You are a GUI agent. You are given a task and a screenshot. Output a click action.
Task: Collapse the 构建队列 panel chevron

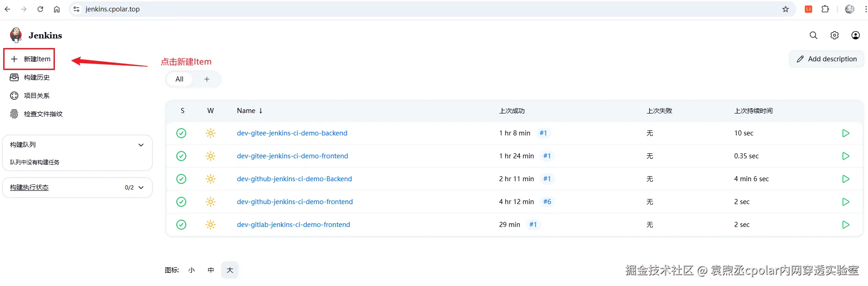pos(141,145)
